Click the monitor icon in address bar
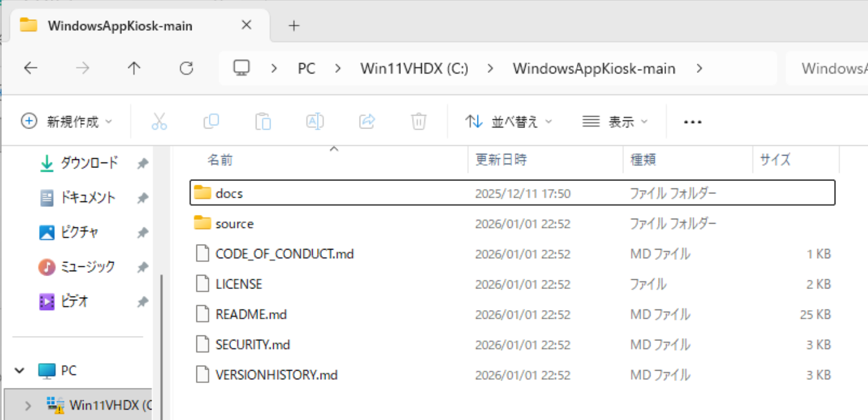Image resolution: width=868 pixels, height=420 pixels. tap(242, 68)
